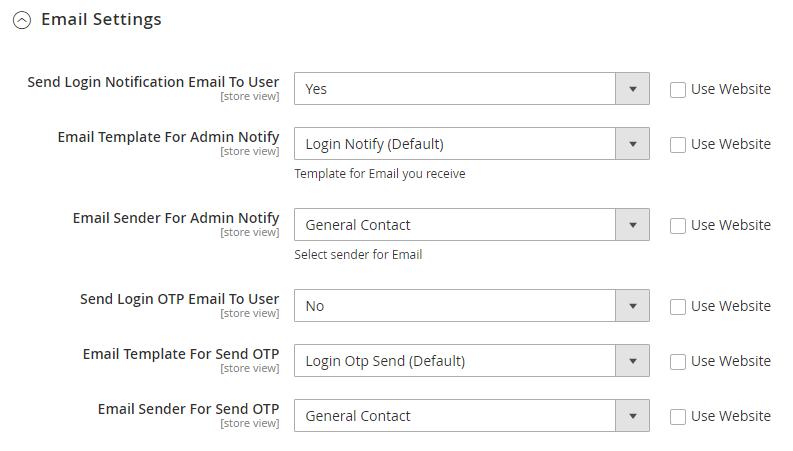Viewport: 793px width, 451px height.
Task: Click arrow button beside Login Otp Send (Default)
Action: 632,361
